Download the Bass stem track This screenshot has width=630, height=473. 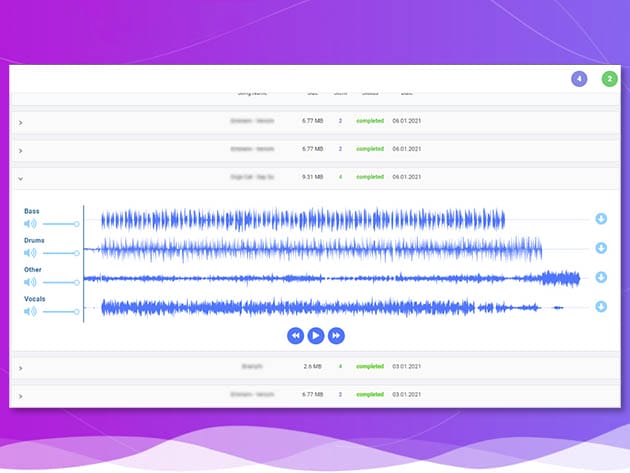click(601, 219)
